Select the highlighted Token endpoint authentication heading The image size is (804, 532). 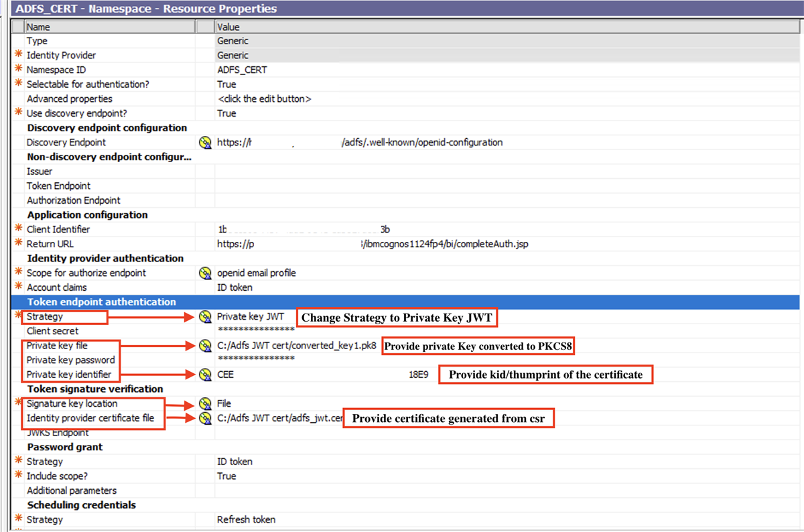(x=101, y=302)
